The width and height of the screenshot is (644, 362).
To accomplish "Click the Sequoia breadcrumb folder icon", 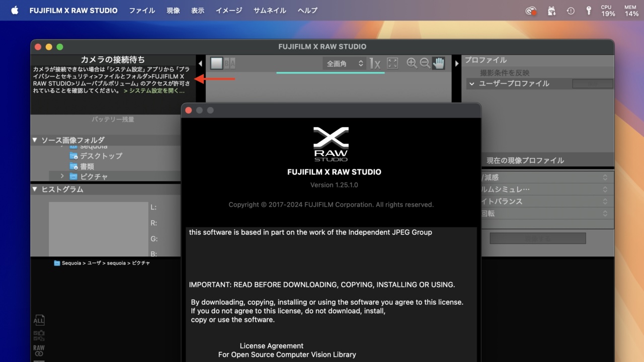I will click(57, 263).
